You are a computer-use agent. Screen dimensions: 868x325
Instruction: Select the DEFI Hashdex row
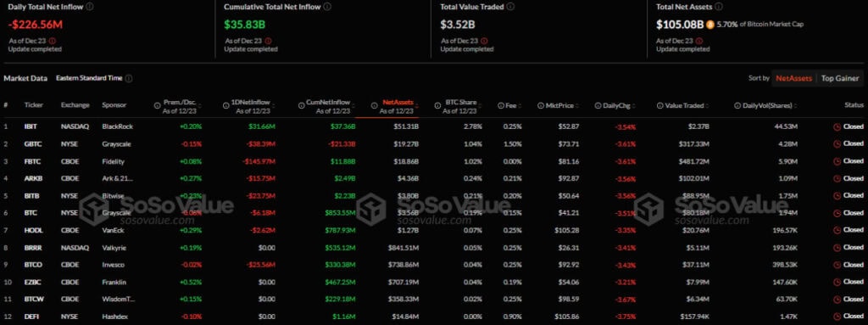(434, 317)
